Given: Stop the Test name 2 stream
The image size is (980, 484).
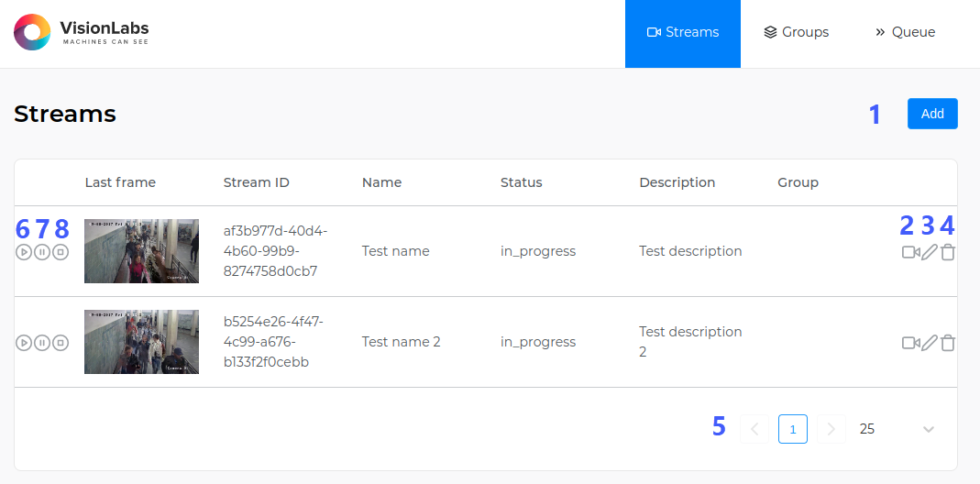Looking at the screenshot, I should [x=61, y=343].
